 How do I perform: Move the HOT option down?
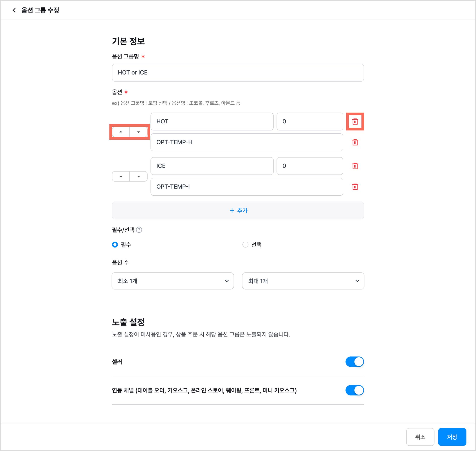pos(139,132)
